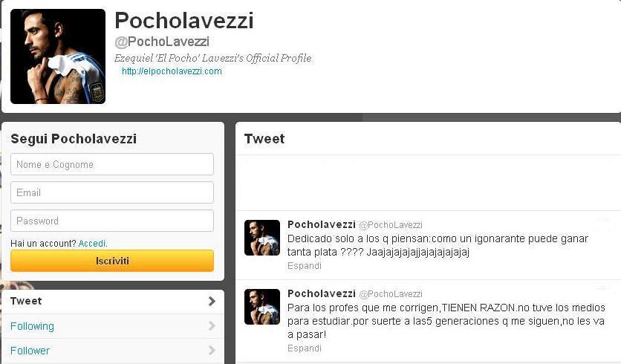Click the large Pocholavezzi profile photo
This screenshot has height=364, width=621.
click(58, 56)
